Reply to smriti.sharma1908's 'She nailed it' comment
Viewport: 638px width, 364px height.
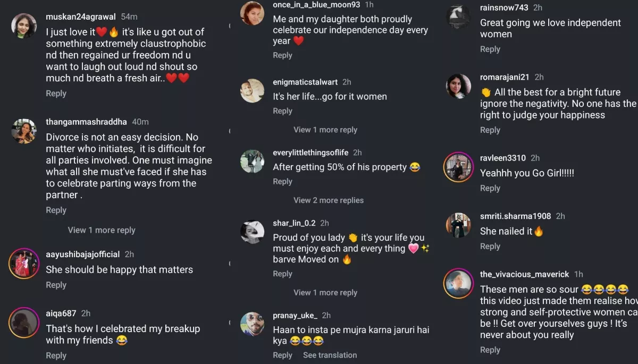(x=490, y=247)
